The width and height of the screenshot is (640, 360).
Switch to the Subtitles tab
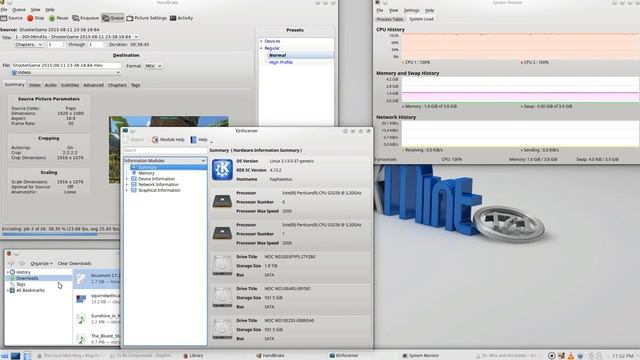70,85
